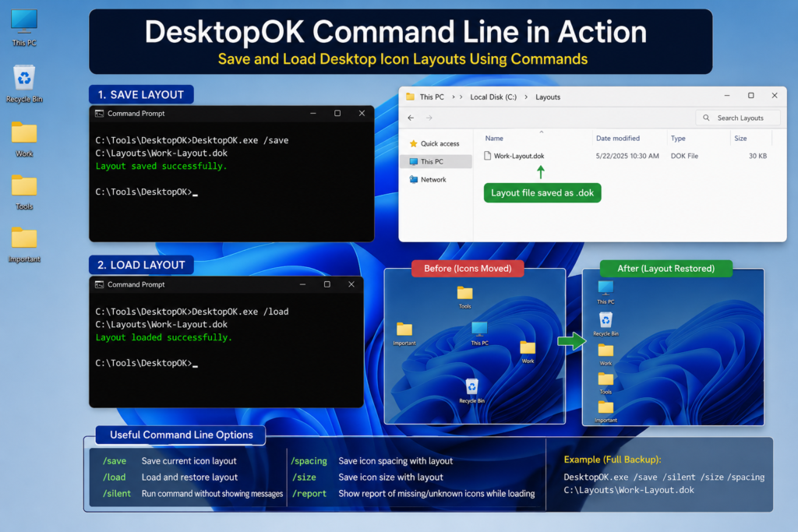Click the folder icon in Explorer address bar
This screenshot has width=798, height=532.
click(410, 97)
